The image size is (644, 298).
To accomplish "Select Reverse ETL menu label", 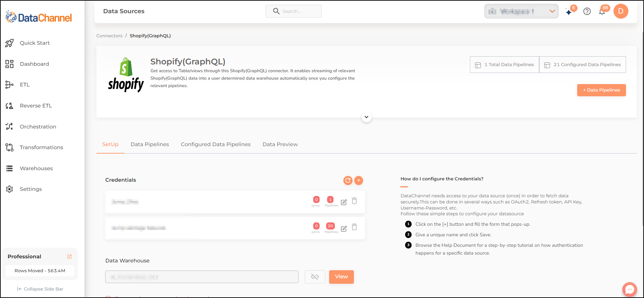I will (x=36, y=106).
